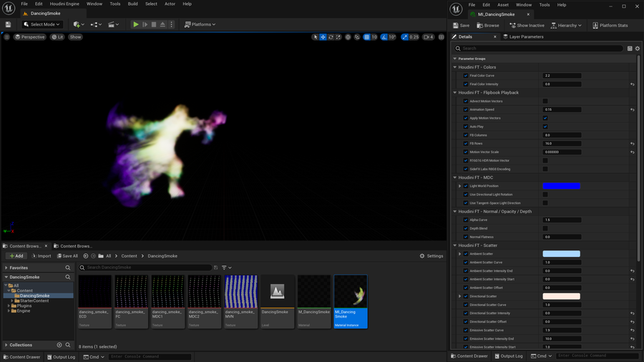Screen dimensions: 644x362
Task: Click the Platform Stats button
Action: click(610, 25)
